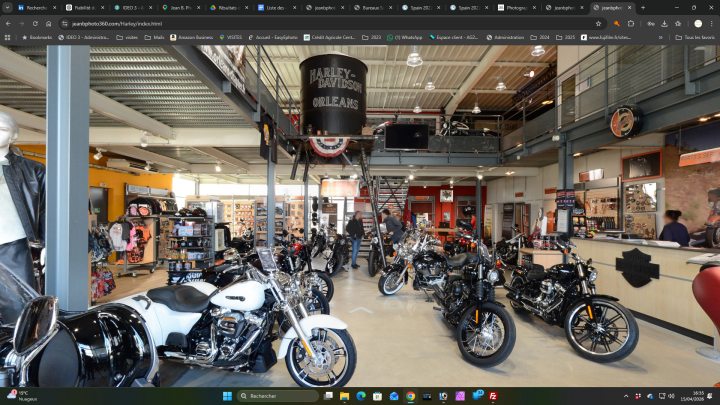Open the Chrome three-dot menu
The width and height of the screenshot is (720, 405).
point(712,23)
